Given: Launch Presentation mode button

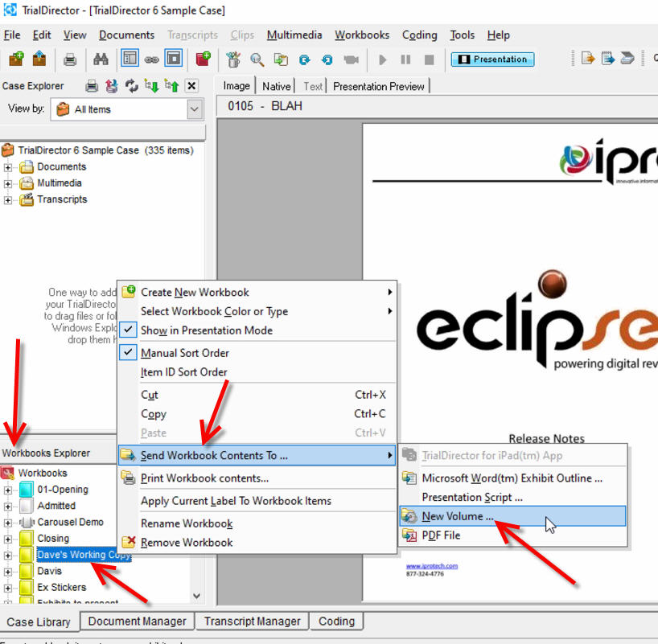Looking at the screenshot, I should [492, 59].
